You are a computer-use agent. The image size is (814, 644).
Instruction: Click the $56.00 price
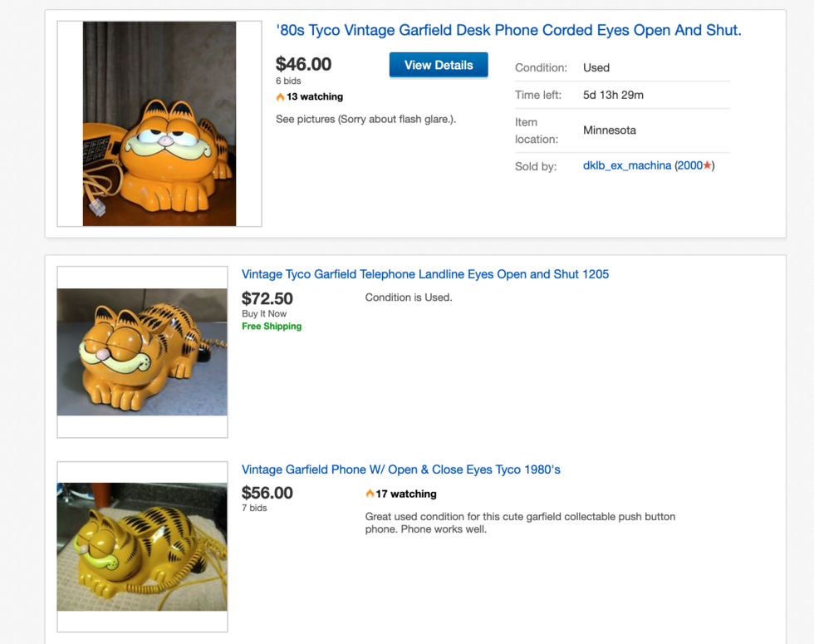(267, 493)
